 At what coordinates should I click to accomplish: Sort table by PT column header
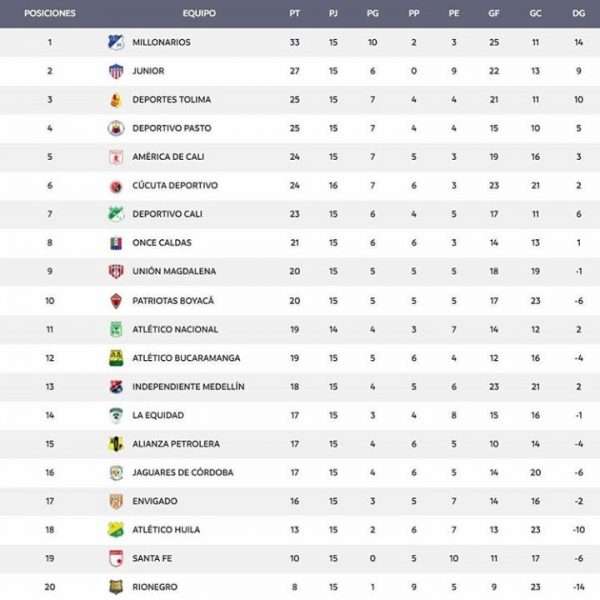pyautogui.click(x=294, y=13)
